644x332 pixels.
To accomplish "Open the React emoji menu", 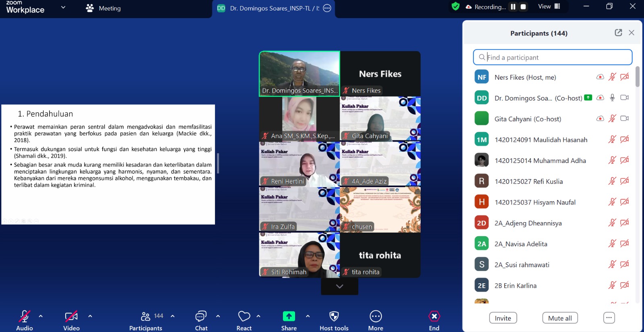I will pyautogui.click(x=244, y=317).
